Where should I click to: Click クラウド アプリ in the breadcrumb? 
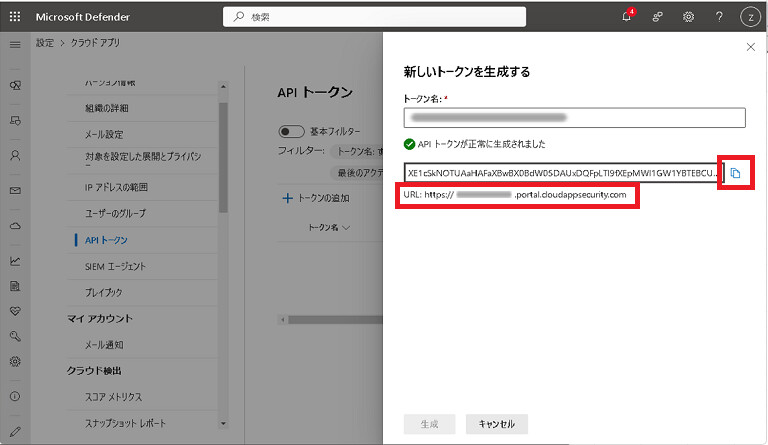pyautogui.click(x=95, y=43)
